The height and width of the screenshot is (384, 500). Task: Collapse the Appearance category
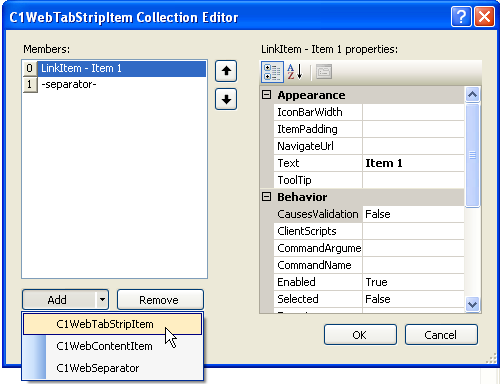tap(266, 95)
